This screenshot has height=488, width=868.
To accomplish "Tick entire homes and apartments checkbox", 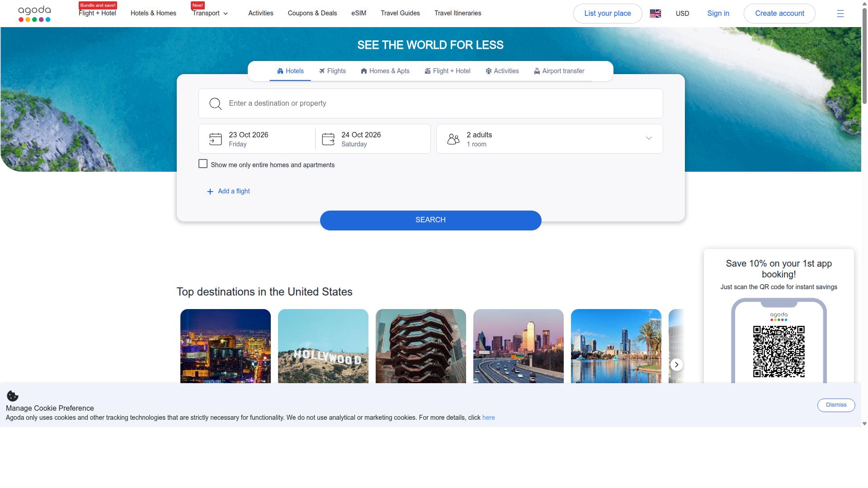I will click(203, 164).
